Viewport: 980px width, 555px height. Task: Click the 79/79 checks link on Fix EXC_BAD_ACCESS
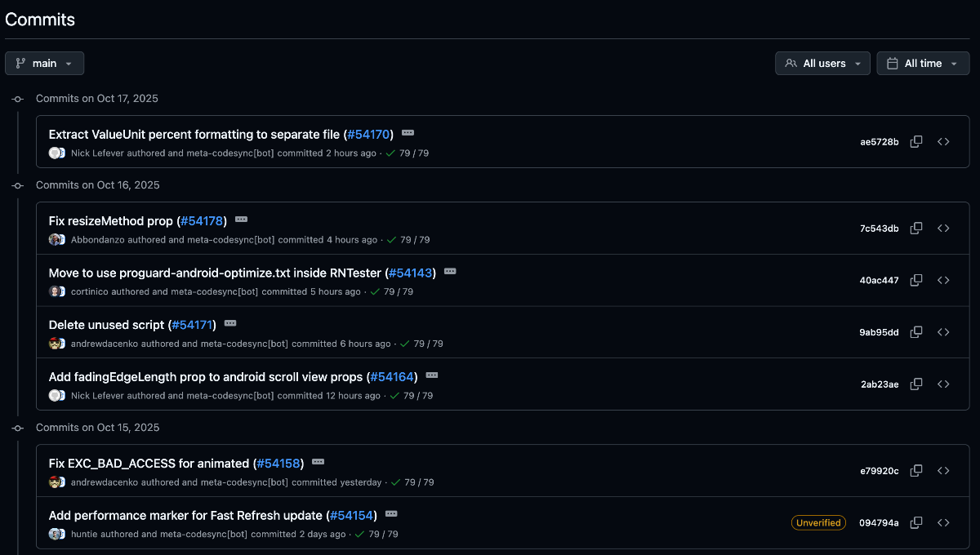pos(417,482)
